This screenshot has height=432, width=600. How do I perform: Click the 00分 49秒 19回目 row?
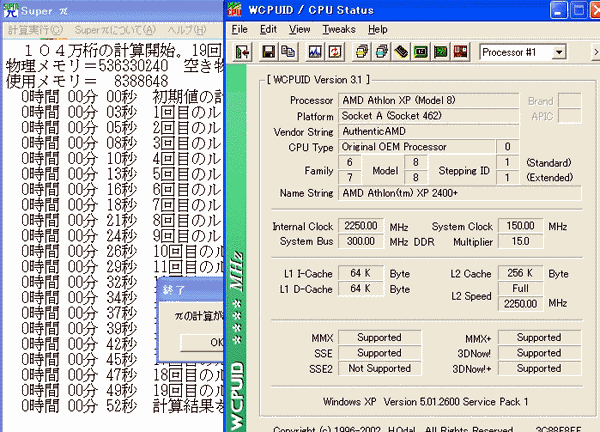pyautogui.click(x=122, y=391)
